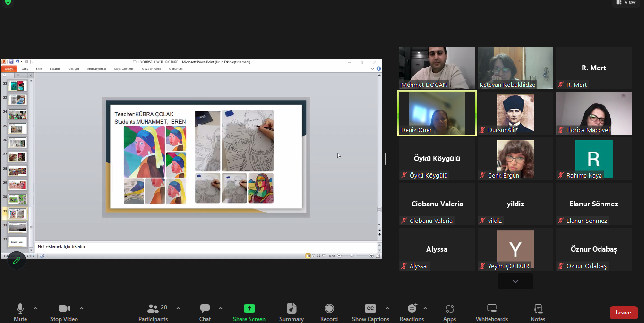Open PowerPoint Help question mark icon
This screenshot has width=644, height=323.
click(378, 68)
